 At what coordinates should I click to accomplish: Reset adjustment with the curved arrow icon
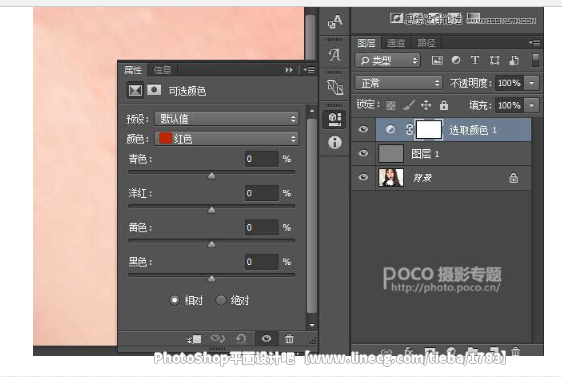pos(241,339)
